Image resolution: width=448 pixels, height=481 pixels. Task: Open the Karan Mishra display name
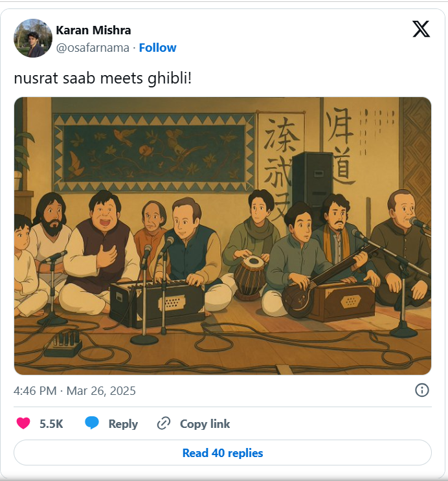(x=93, y=30)
